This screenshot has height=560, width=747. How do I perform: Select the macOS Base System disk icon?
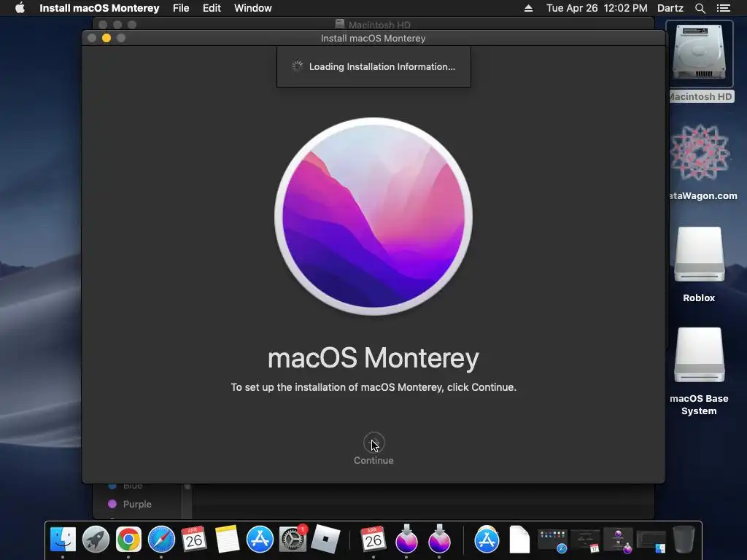coord(699,355)
